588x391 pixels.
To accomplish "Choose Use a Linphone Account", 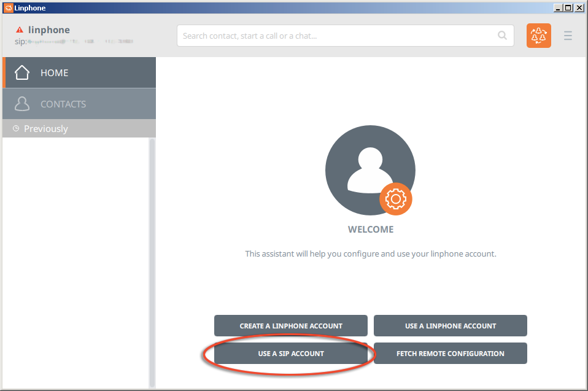I will (451, 326).
